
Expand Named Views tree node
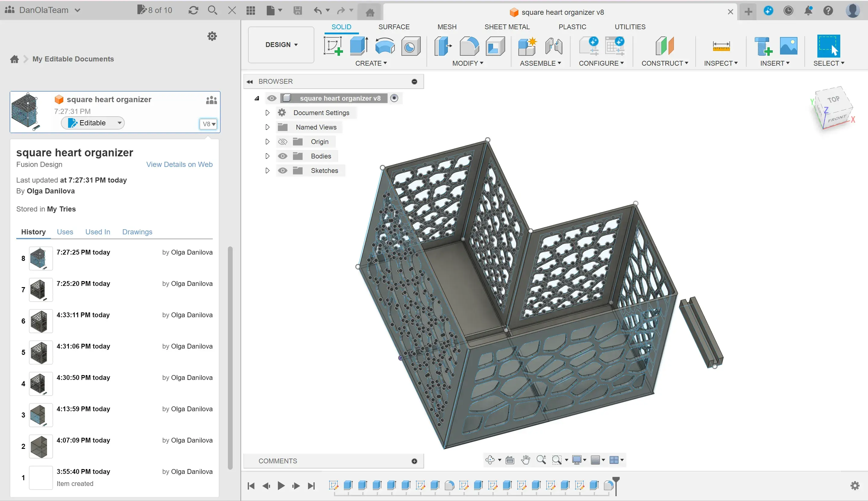[267, 127]
